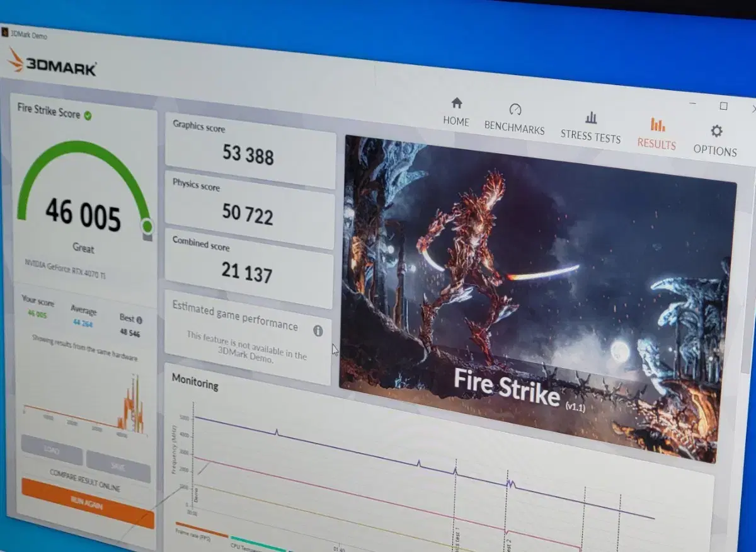This screenshot has height=552, width=756.
Task: Click the RESULTS orange bars icon
Action: click(x=658, y=124)
